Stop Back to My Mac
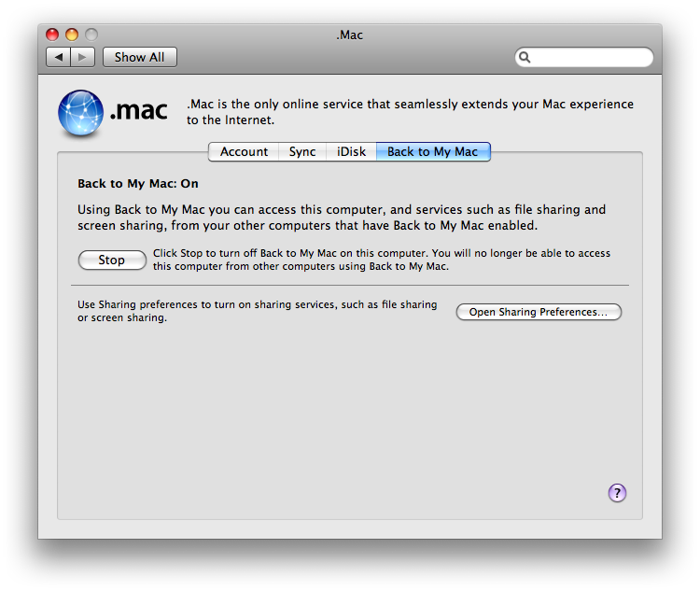The height and width of the screenshot is (591, 700). click(x=112, y=260)
